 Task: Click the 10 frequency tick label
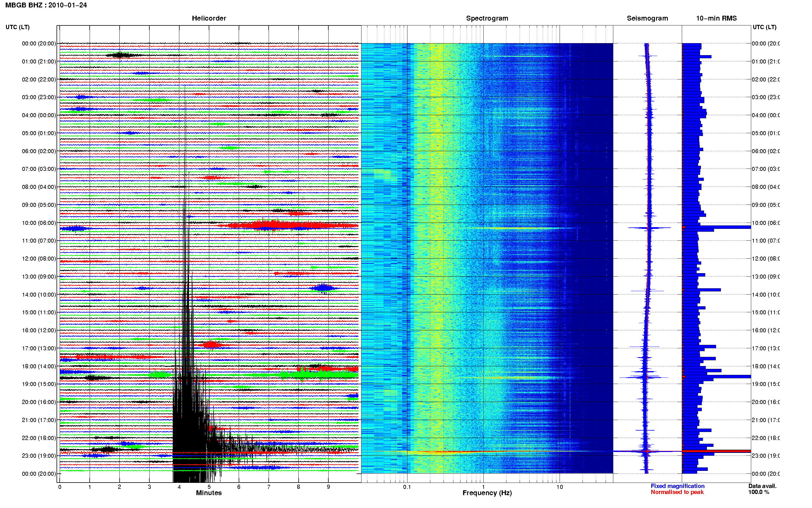[560, 487]
